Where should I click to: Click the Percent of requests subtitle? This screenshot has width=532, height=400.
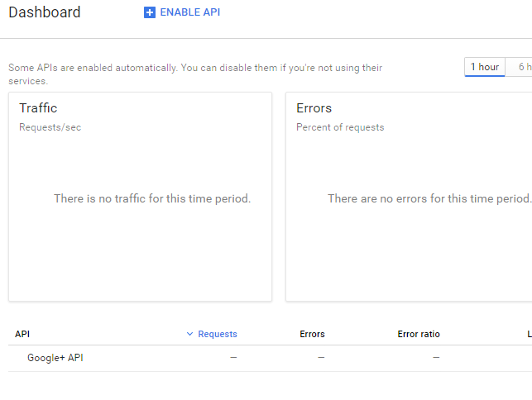[x=340, y=127]
